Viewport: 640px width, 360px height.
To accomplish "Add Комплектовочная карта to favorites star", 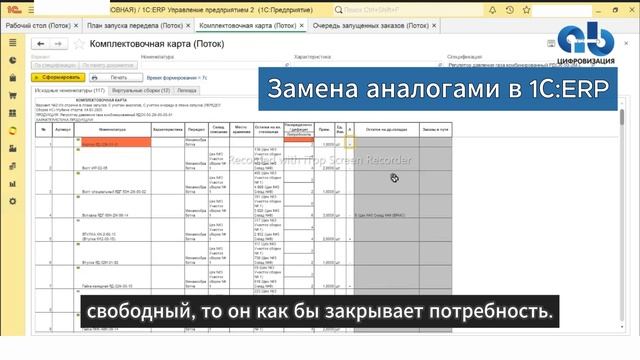I will [79, 44].
